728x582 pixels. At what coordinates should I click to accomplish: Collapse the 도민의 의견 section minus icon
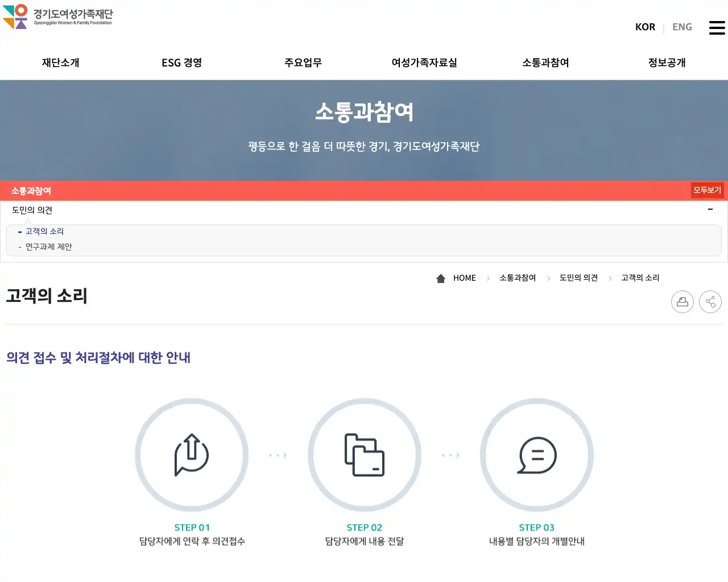click(710, 210)
